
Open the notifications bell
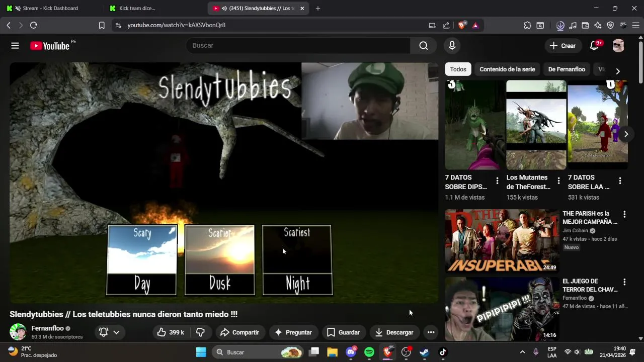coord(594,46)
